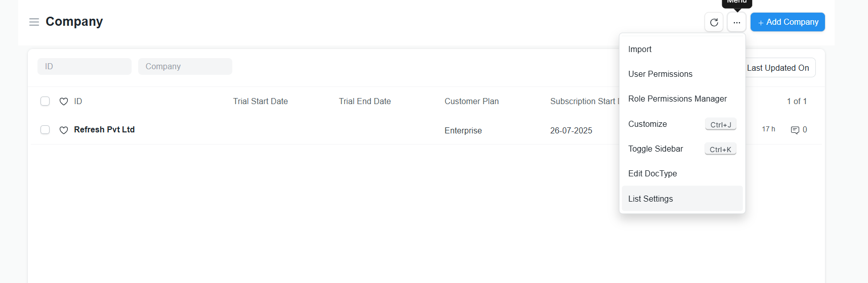Click the Add Company button

tap(788, 22)
